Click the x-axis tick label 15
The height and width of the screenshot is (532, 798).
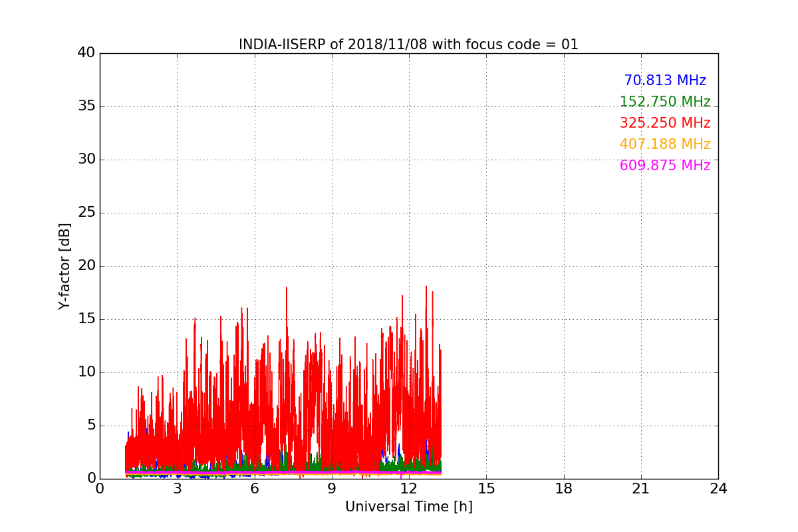pyautogui.click(x=486, y=489)
